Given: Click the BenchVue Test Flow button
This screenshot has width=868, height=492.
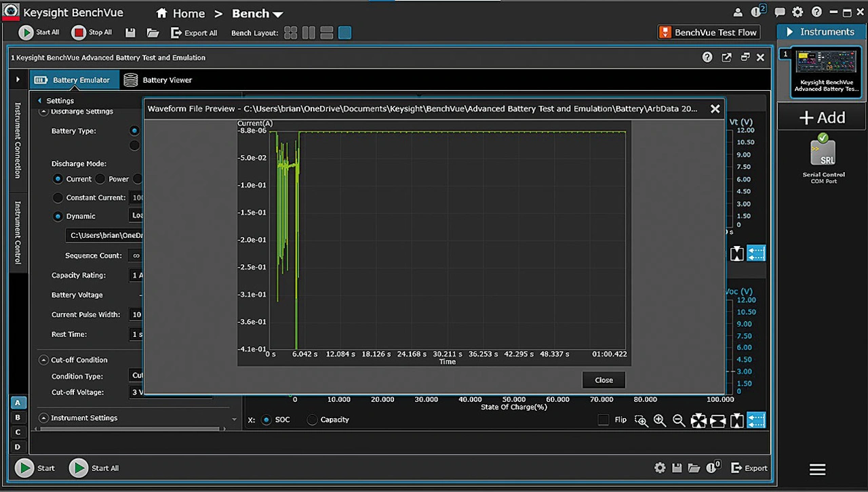Looking at the screenshot, I should (708, 33).
